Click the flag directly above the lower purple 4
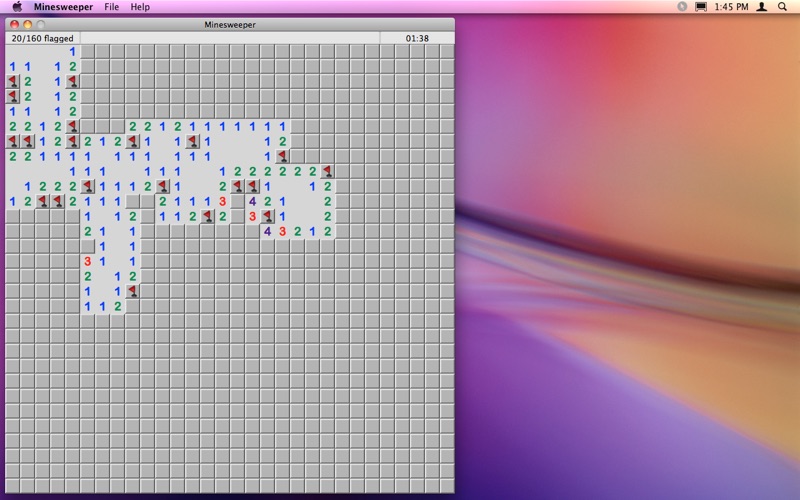This screenshot has width=800, height=500. point(267,216)
